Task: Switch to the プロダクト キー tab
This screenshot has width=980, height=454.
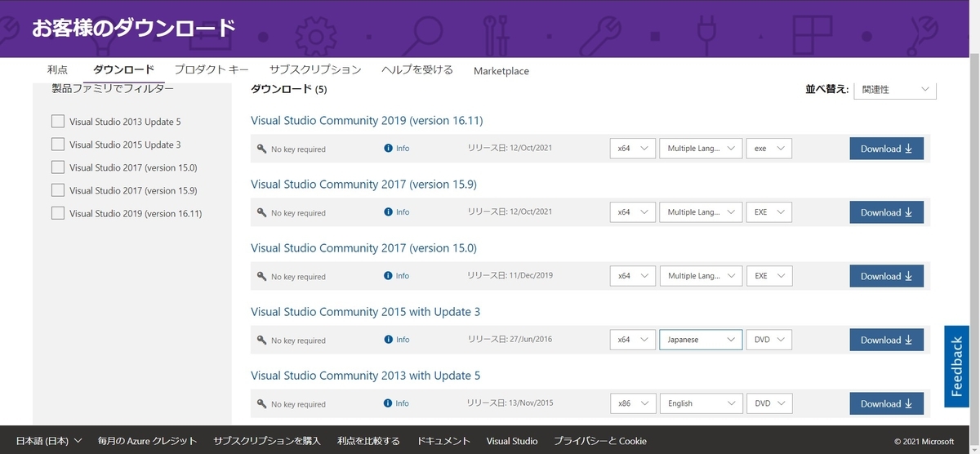Action: coord(212,70)
